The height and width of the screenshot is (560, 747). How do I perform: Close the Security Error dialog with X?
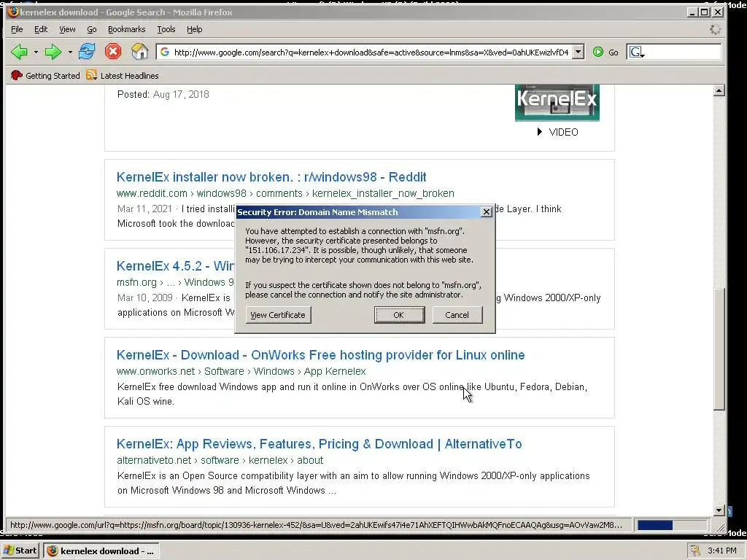[486, 212]
